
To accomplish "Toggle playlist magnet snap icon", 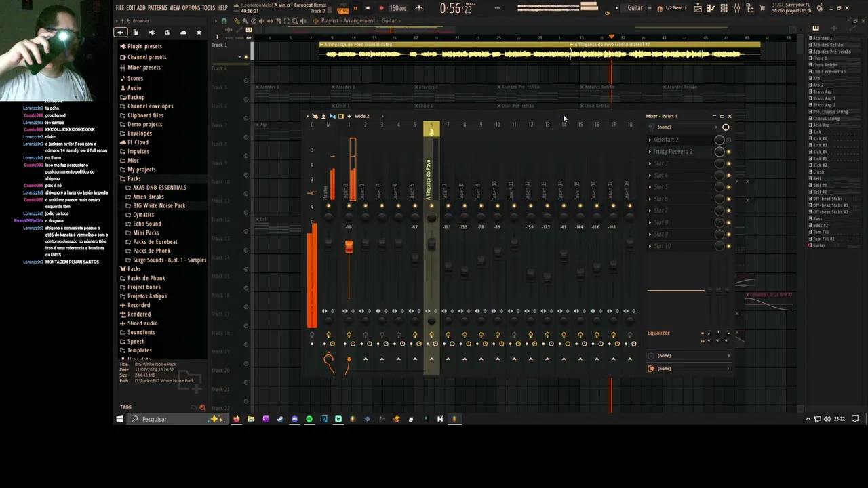I will [x=224, y=21].
